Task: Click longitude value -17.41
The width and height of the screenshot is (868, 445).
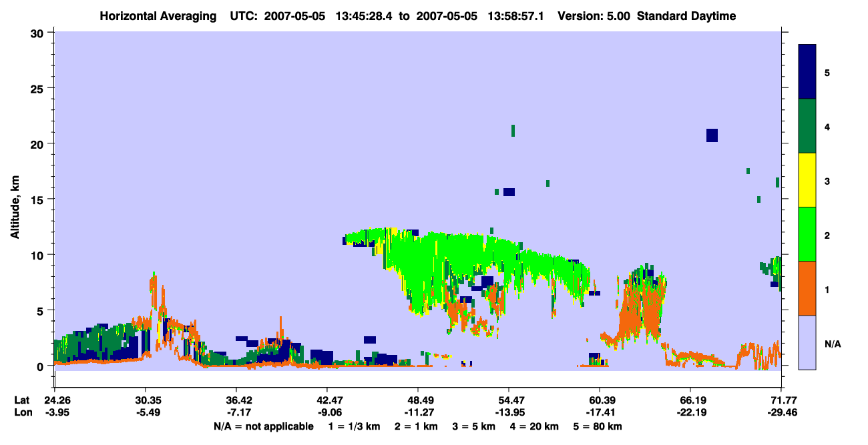Action: tap(600, 412)
